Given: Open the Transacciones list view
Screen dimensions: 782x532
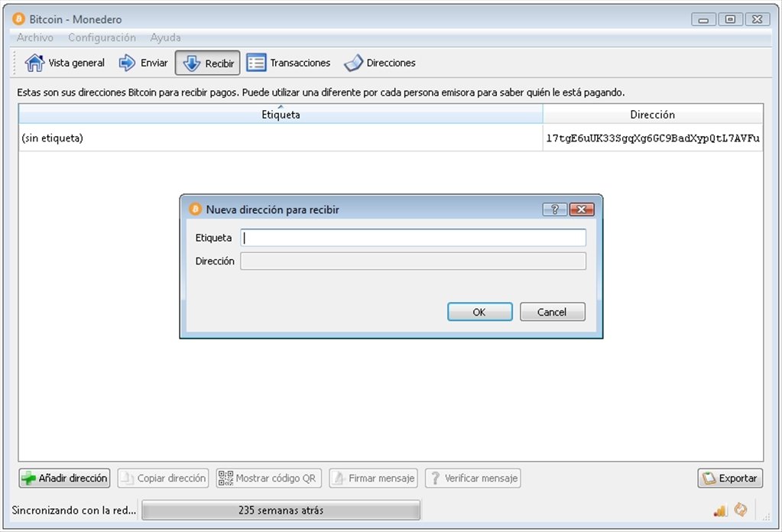Looking at the screenshot, I should [x=287, y=63].
